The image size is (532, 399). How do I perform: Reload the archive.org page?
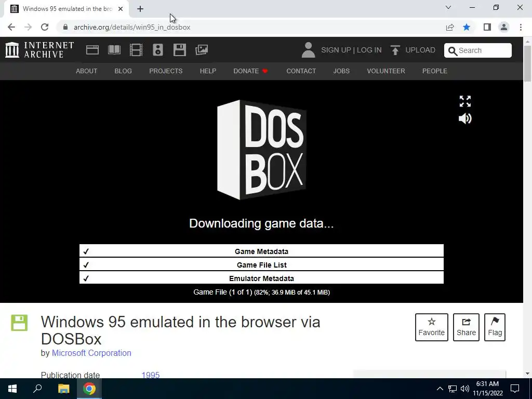pyautogui.click(x=45, y=27)
